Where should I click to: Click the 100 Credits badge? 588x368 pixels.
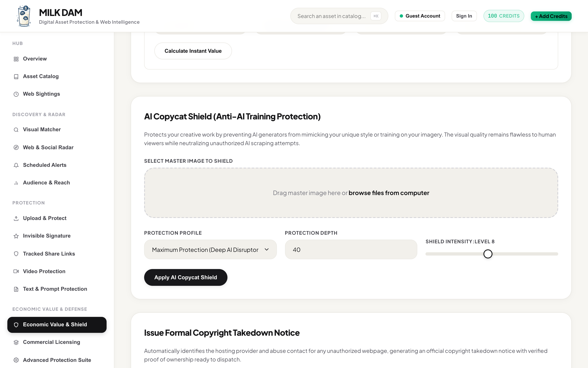503,16
